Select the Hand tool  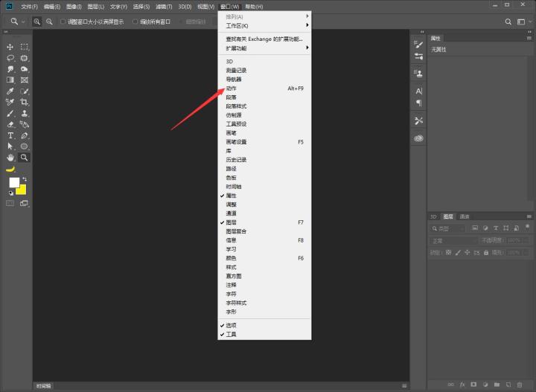10,158
